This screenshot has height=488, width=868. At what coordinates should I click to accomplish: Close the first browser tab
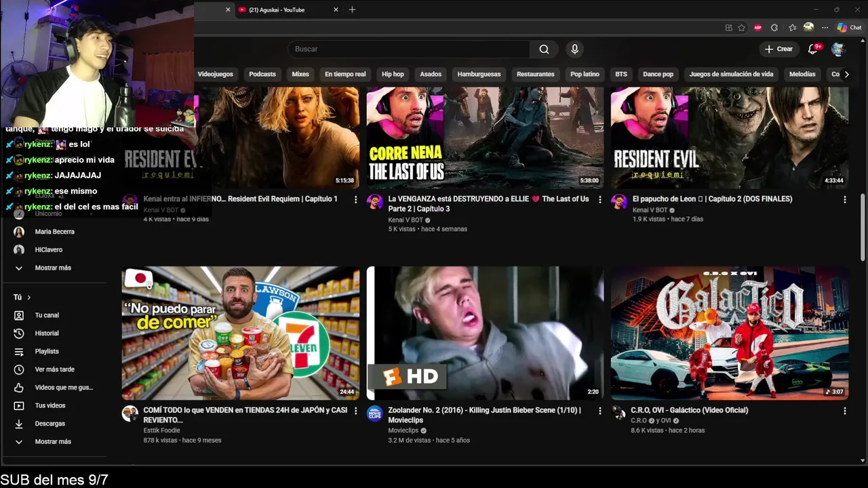(228, 9)
